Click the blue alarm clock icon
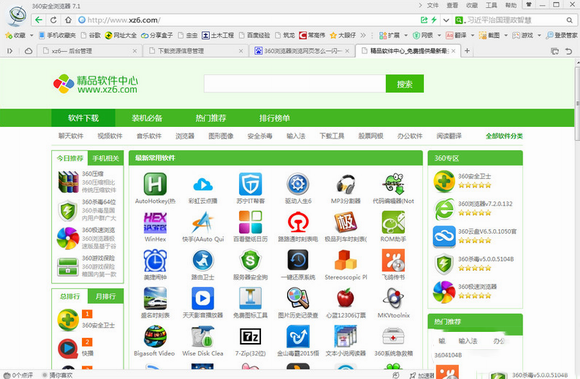 coord(155,260)
